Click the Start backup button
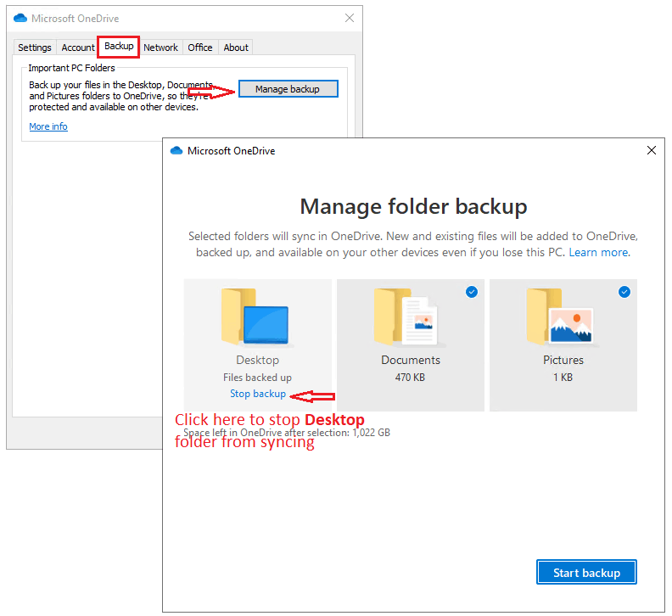Image resolution: width=672 pixels, height=616 pixels. pos(586,572)
